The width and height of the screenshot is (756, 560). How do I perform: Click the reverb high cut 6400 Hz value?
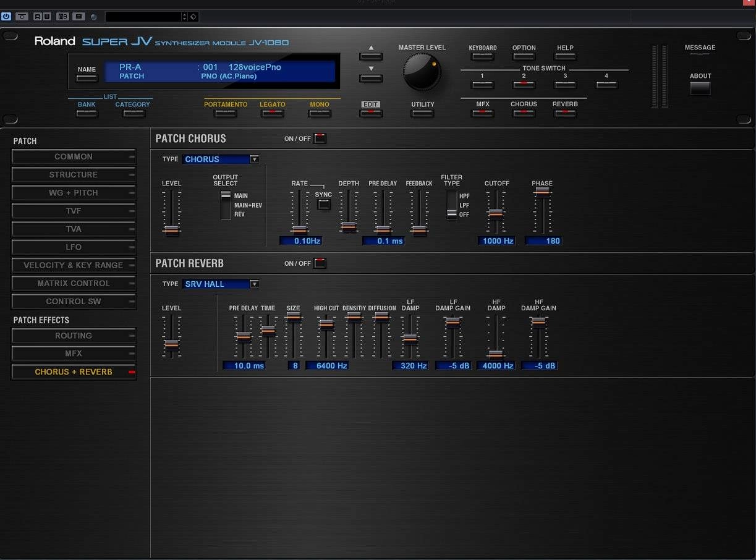(x=327, y=366)
